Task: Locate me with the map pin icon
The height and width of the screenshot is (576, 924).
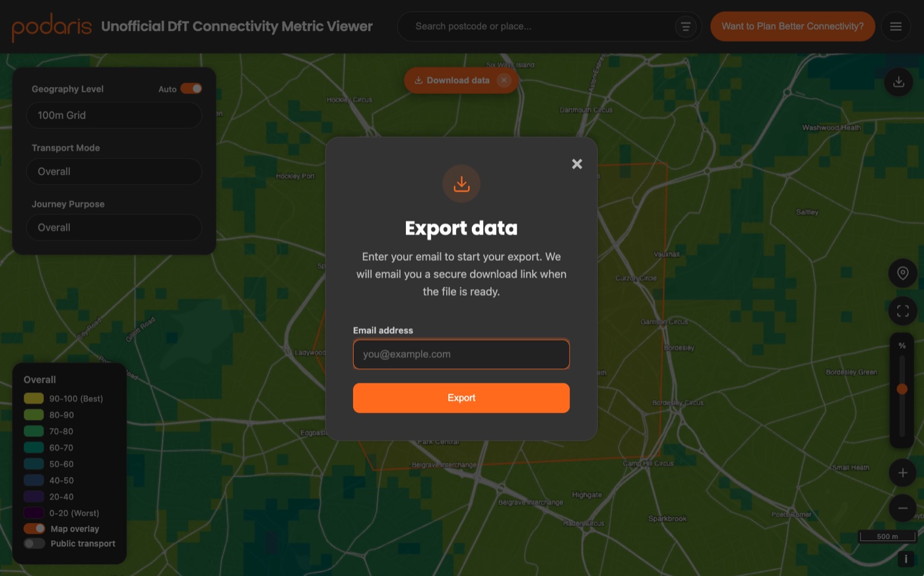Action: [902, 273]
